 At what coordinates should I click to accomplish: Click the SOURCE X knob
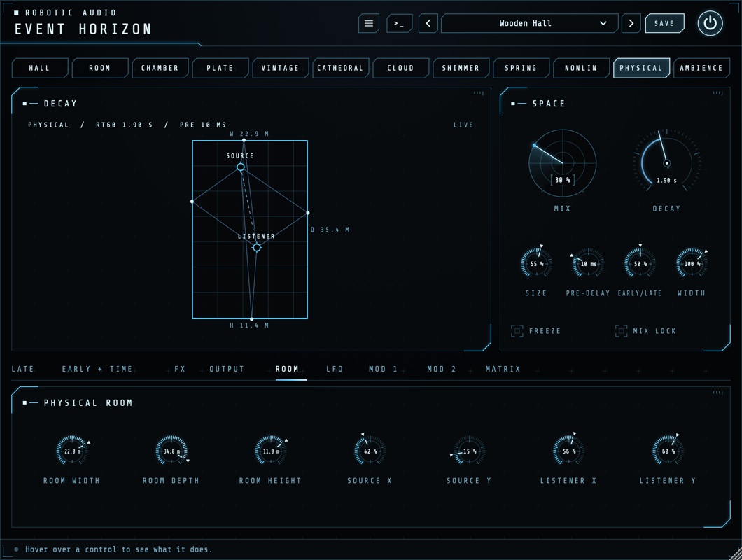tap(370, 451)
